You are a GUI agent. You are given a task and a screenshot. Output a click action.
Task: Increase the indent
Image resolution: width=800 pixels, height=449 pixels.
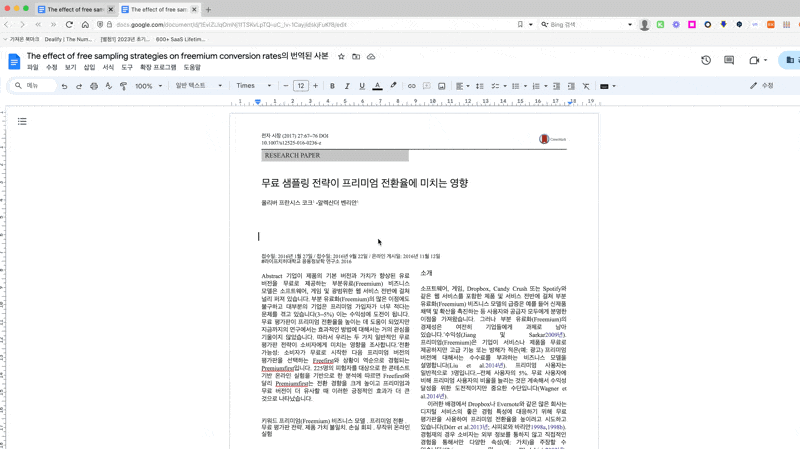pos(571,86)
